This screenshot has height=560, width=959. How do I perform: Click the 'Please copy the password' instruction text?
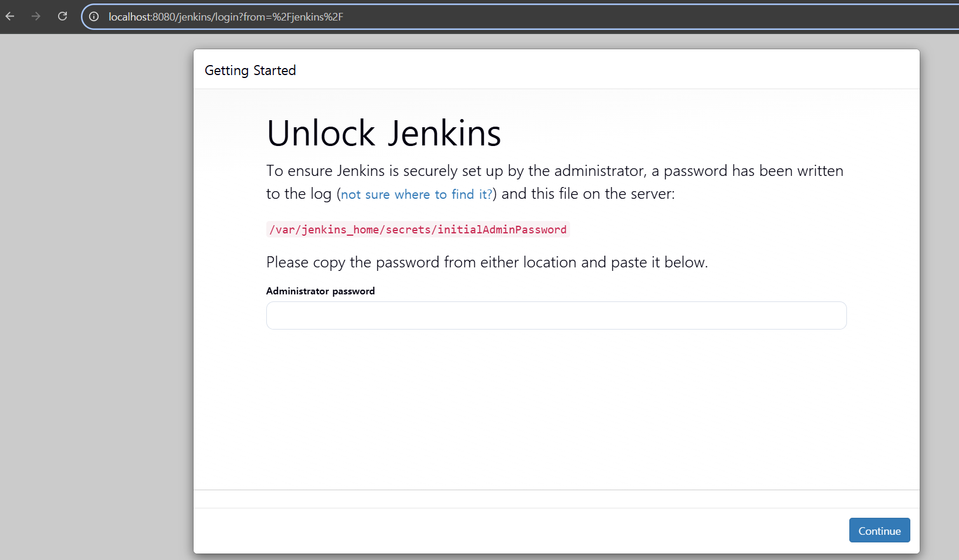487,262
